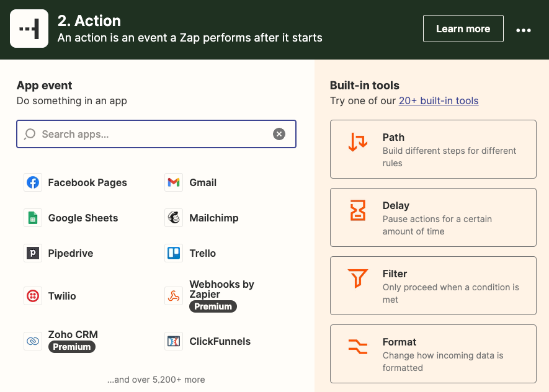
Task: Select Zoho CRM app label
Action: pos(73,334)
